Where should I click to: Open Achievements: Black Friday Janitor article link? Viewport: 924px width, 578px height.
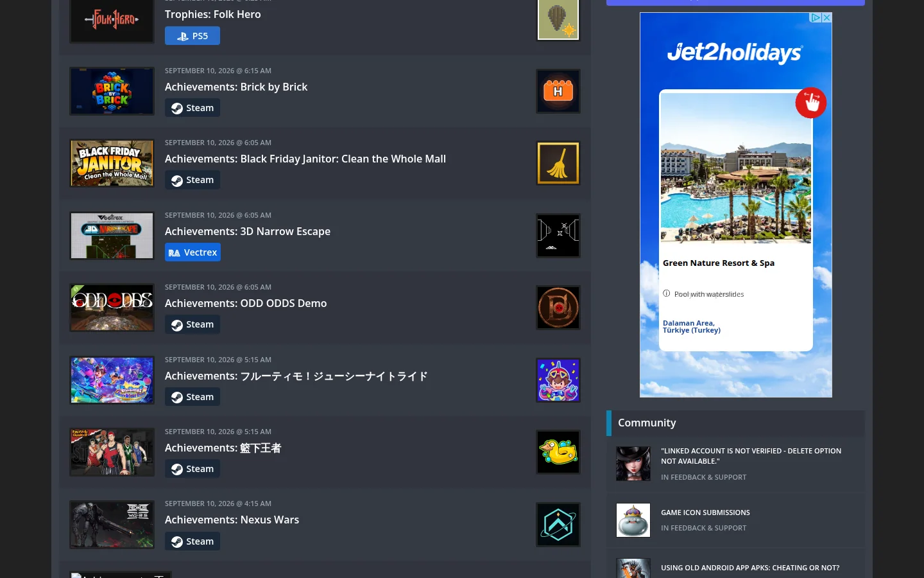tap(305, 159)
